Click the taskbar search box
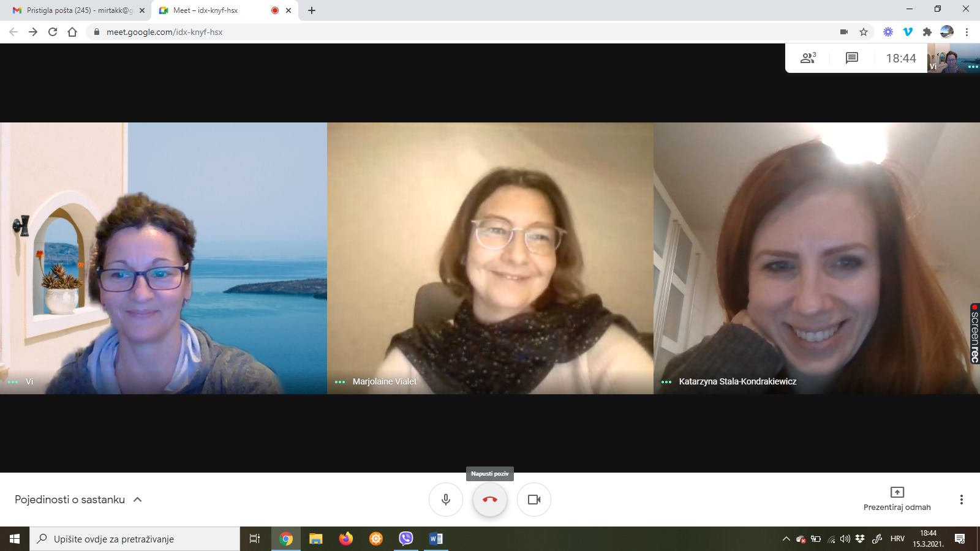The height and width of the screenshot is (551, 980). point(135,539)
